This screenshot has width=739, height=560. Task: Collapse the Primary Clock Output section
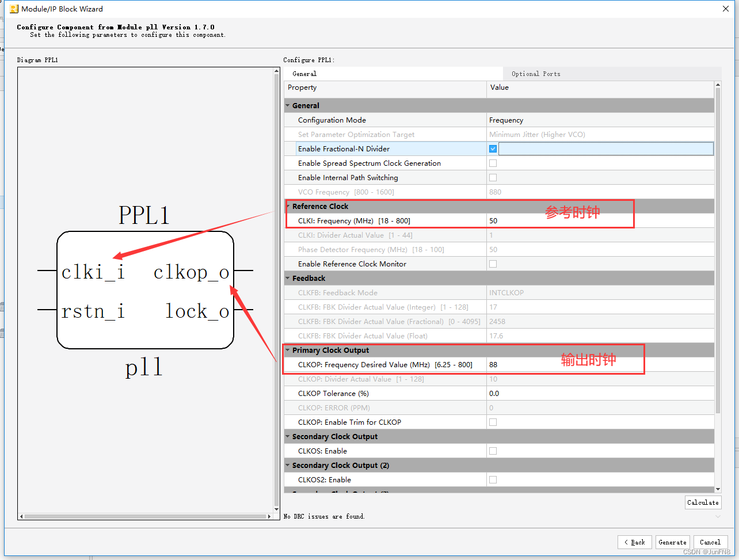288,350
